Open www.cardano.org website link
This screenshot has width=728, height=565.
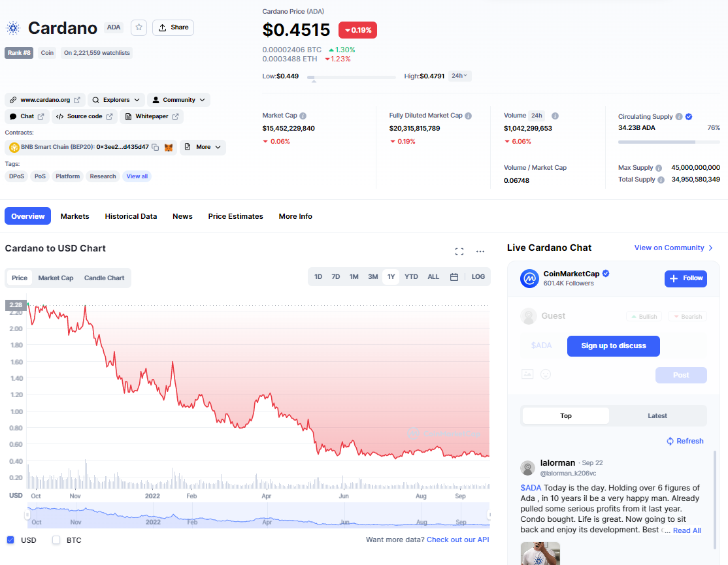[x=45, y=100]
